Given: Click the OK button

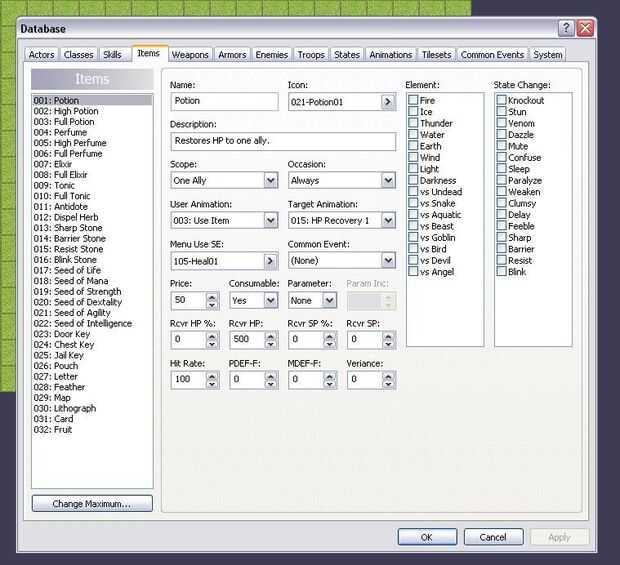Looking at the screenshot, I should click(427, 537).
